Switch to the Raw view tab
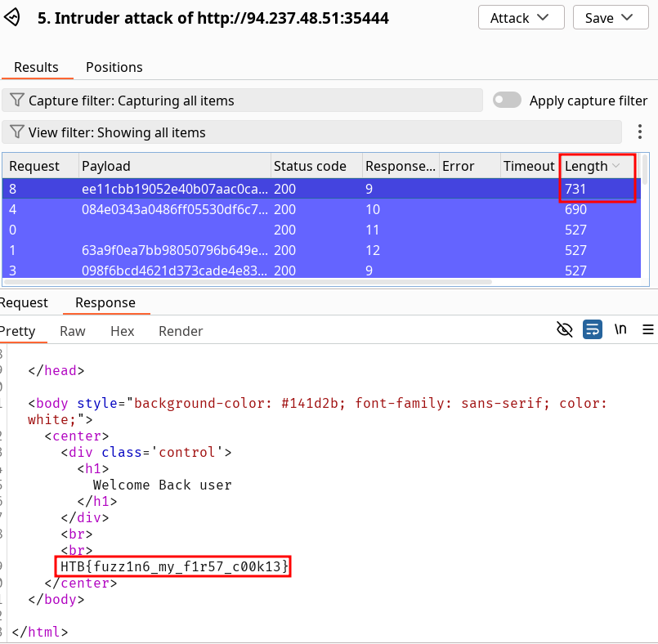Image resolution: width=658 pixels, height=644 pixels. [73, 331]
